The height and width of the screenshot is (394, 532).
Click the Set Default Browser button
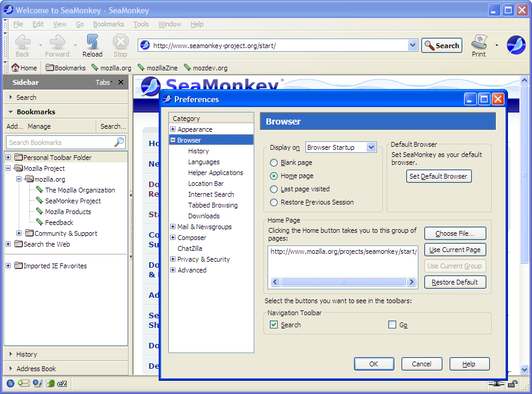point(439,176)
